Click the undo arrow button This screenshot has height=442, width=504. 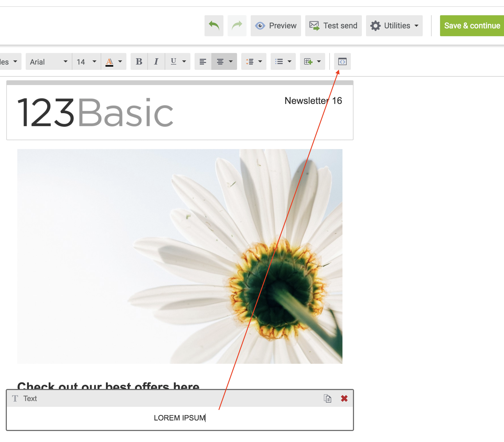214,25
